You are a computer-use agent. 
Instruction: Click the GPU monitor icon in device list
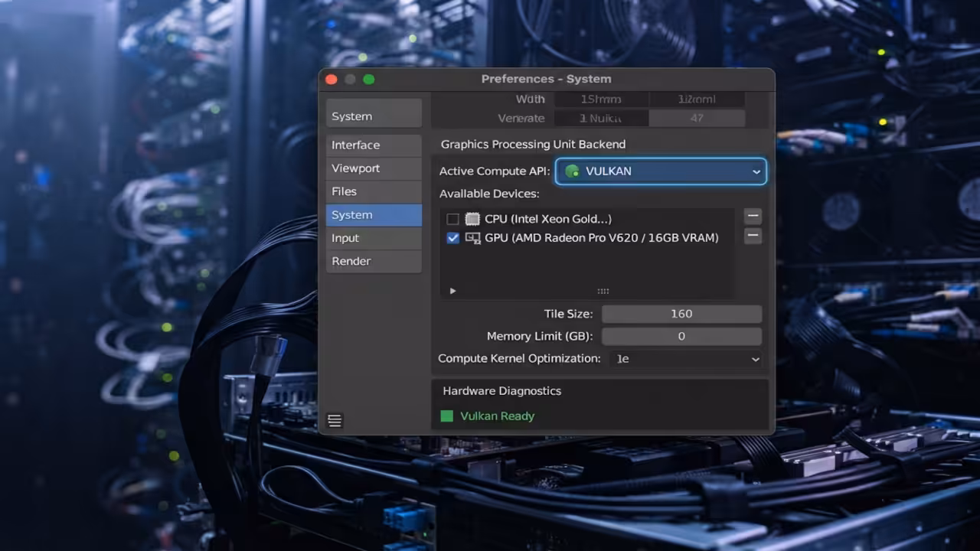[472, 238]
